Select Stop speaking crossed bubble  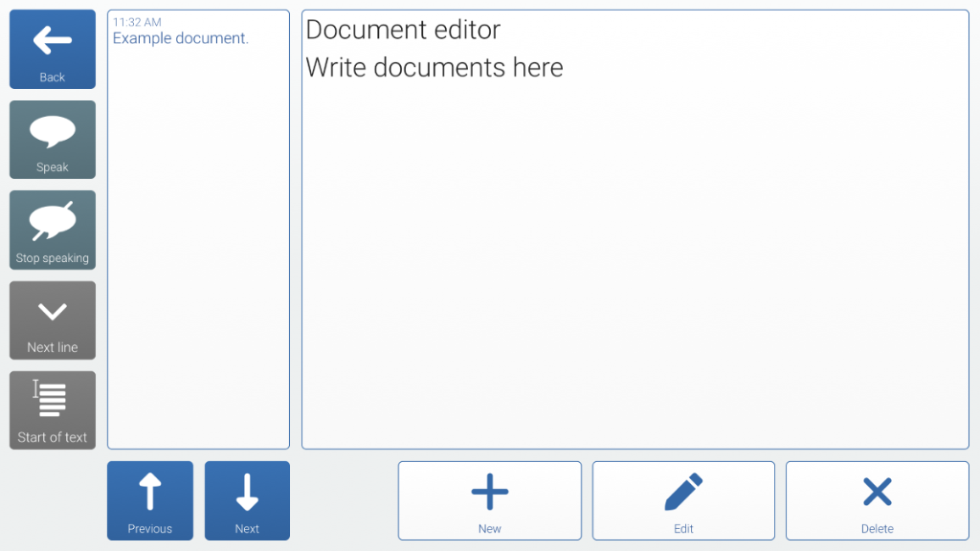[x=53, y=230]
